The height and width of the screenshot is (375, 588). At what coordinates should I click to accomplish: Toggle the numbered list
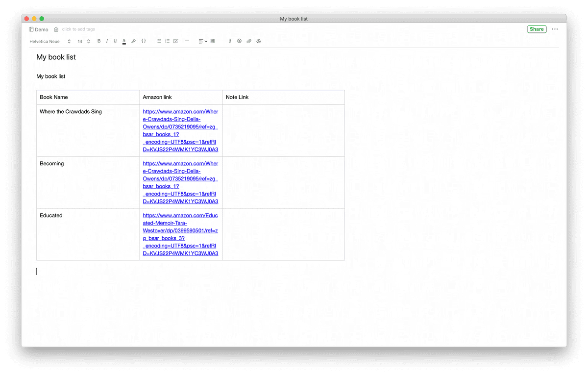point(167,41)
